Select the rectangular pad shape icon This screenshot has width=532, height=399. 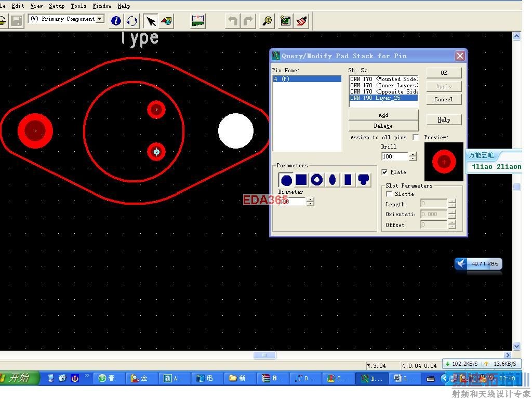[x=348, y=180]
